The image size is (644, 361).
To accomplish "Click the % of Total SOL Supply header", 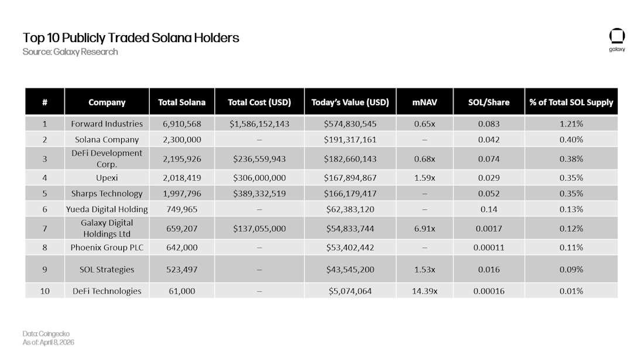I will click(x=571, y=101).
